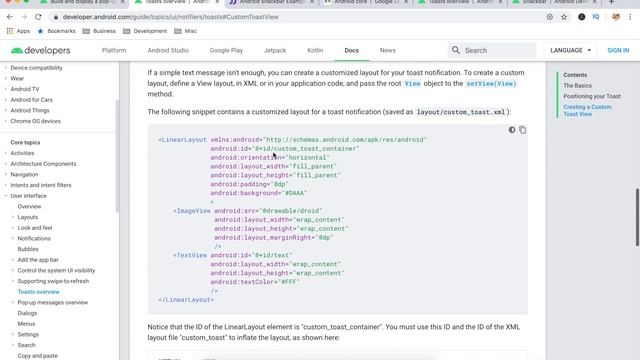This screenshot has width=640, height=360.
Task: Expand Android for Cars in sidebar
Action: pos(31,100)
